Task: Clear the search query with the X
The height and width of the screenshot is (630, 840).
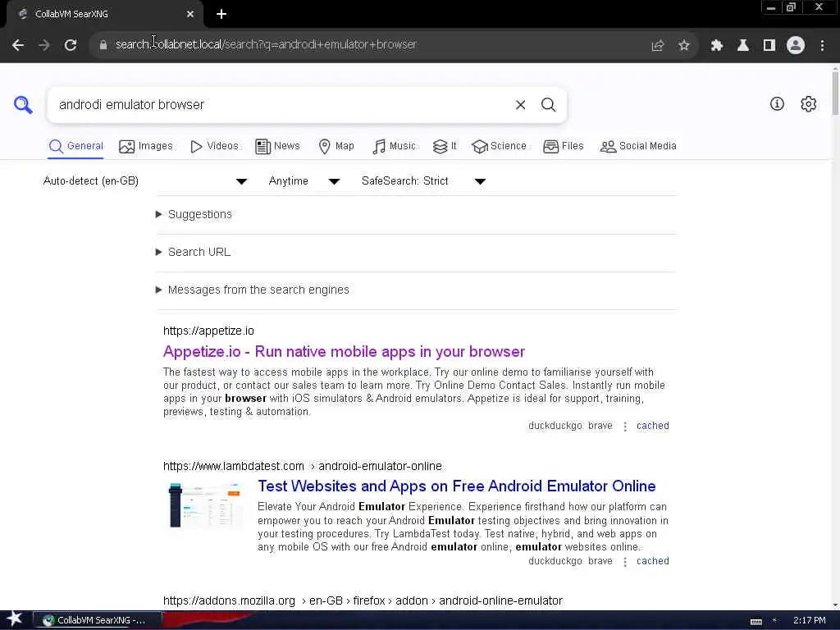Action: 520,105
